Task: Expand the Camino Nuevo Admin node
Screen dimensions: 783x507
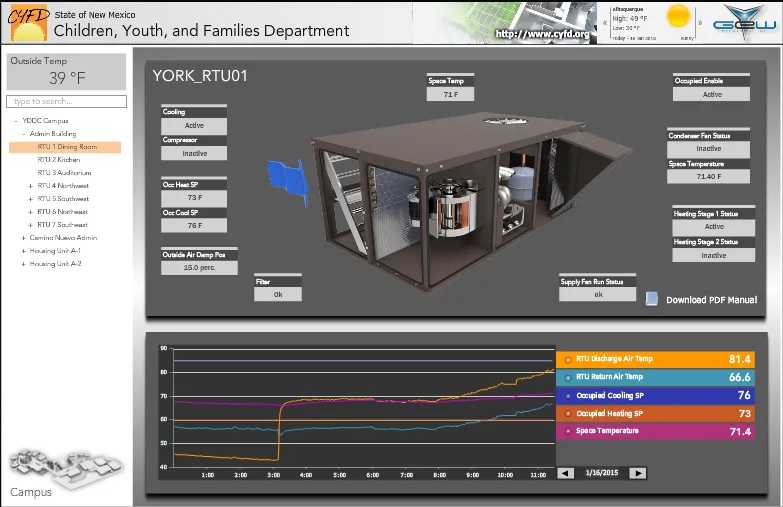Action: (x=23, y=238)
